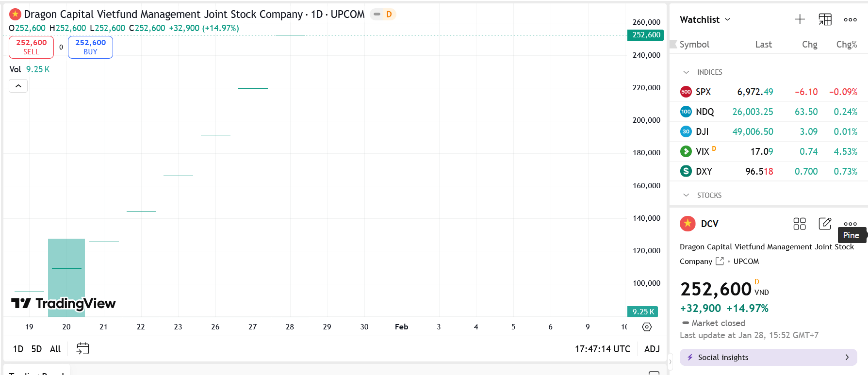Open the Watchlist dropdown
The width and height of the screenshot is (868, 375).
705,19
